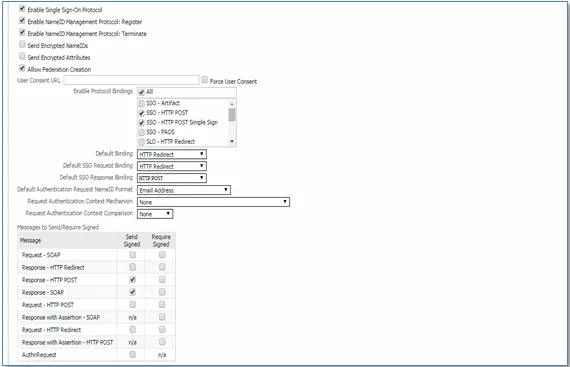Check Require Signed for Response - HTTP Redirect
570x367 pixels.
(x=162, y=267)
